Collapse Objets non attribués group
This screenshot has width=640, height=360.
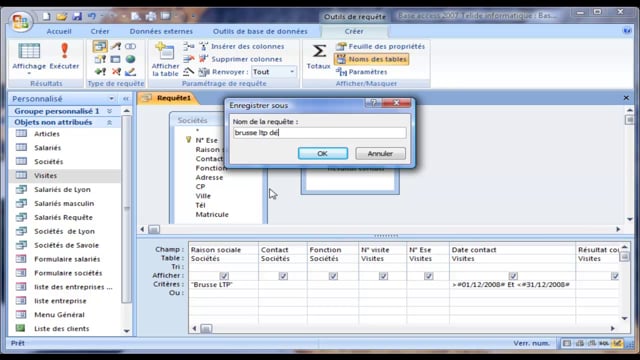point(109,122)
